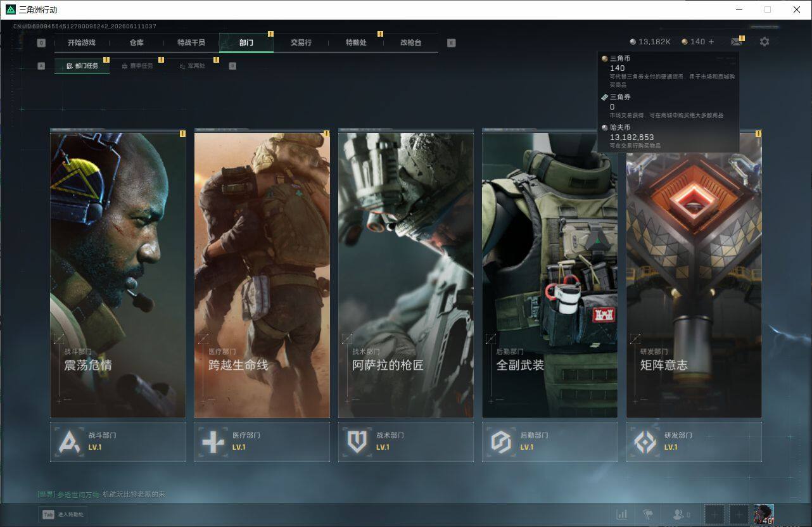Minimize the 三角洲行动 window
The width and height of the screenshot is (812, 527).
[x=739, y=10]
